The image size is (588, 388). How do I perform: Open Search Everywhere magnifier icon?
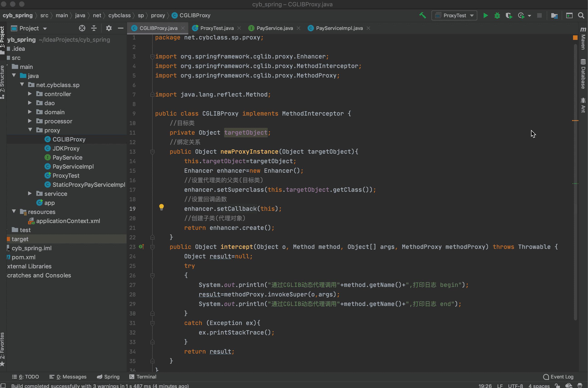[581, 16]
